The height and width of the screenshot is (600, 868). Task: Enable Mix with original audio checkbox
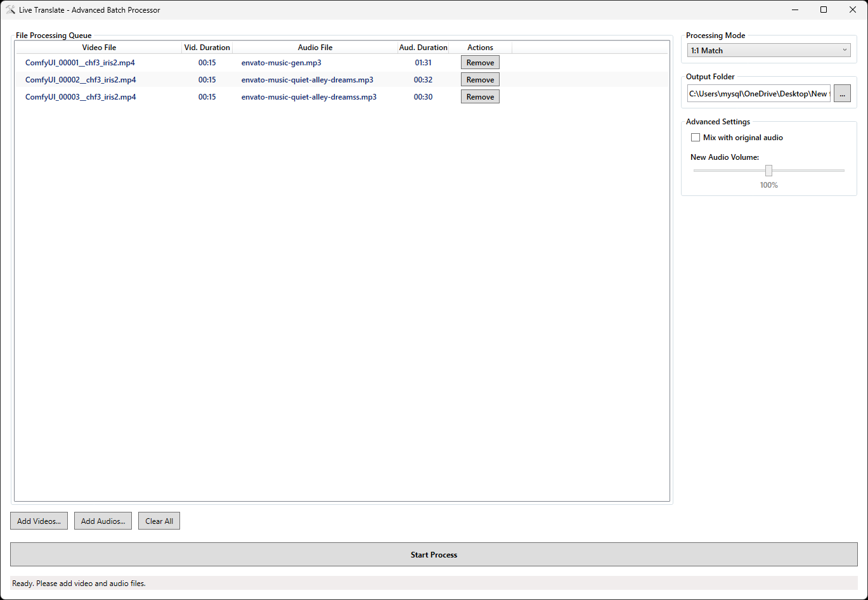click(x=696, y=138)
